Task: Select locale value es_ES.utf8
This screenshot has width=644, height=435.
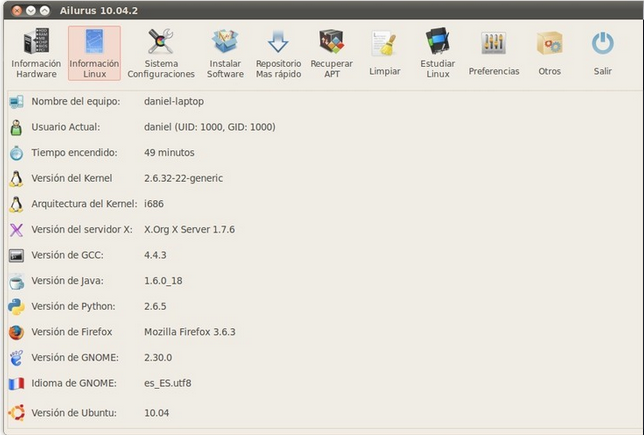Action: 168,383
